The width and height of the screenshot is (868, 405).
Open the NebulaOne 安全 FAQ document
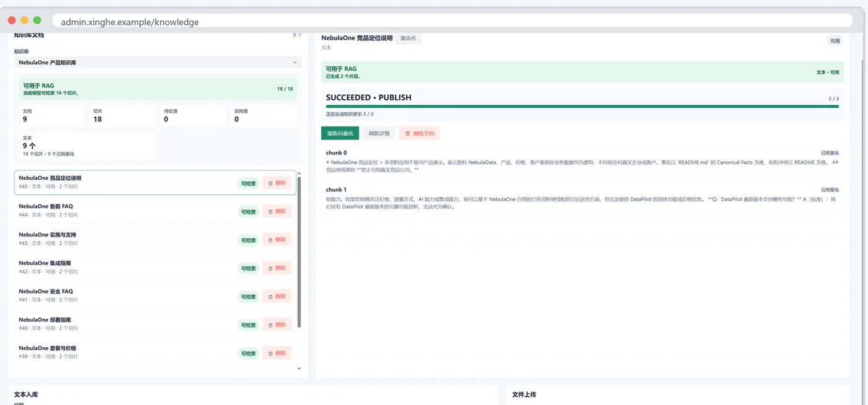tap(155, 296)
